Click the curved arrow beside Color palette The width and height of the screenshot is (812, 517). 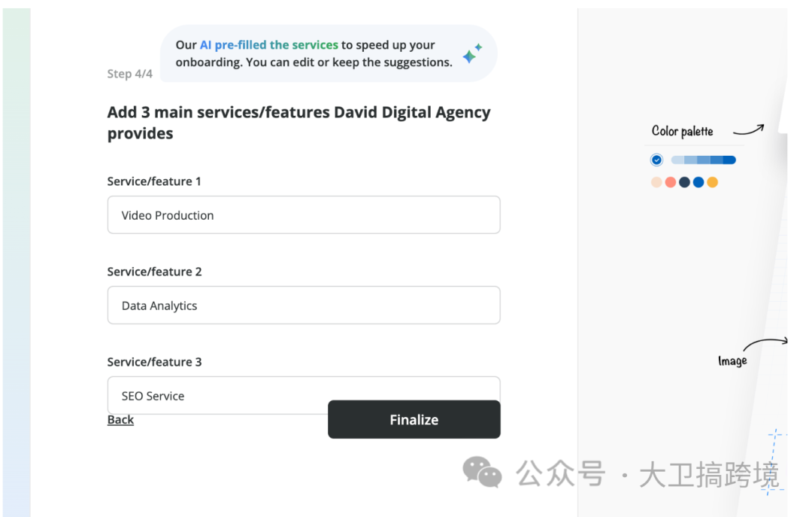[x=749, y=129]
